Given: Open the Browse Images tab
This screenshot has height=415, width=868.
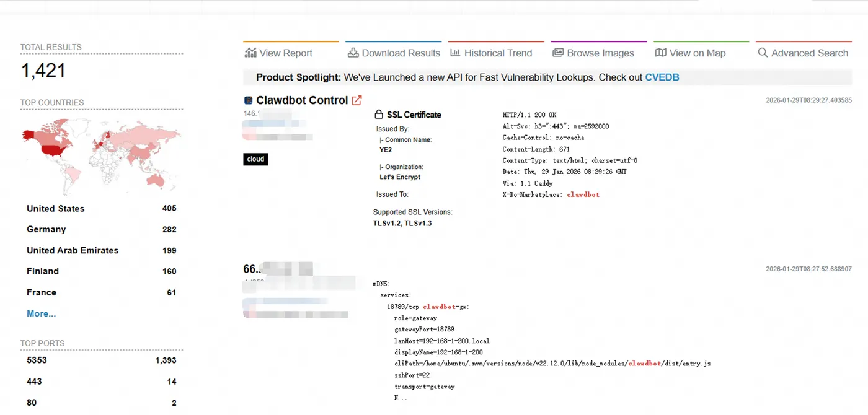Looking at the screenshot, I should pyautogui.click(x=593, y=53).
